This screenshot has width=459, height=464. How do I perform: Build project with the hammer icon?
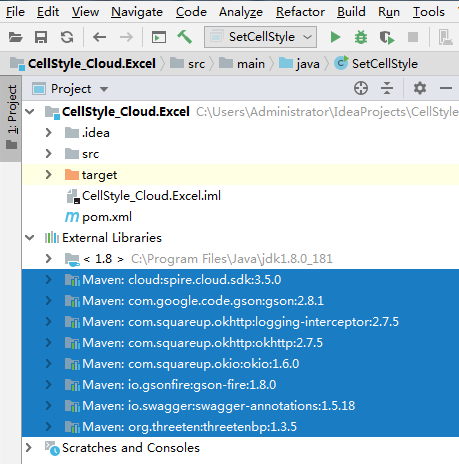pos(184,37)
